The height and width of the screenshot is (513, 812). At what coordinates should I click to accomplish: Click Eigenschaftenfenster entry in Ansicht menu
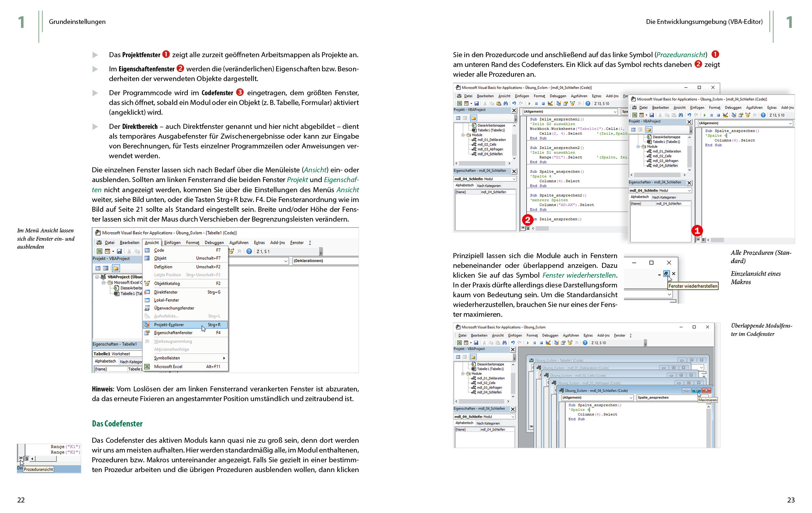pyautogui.click(x=173, y=333)
